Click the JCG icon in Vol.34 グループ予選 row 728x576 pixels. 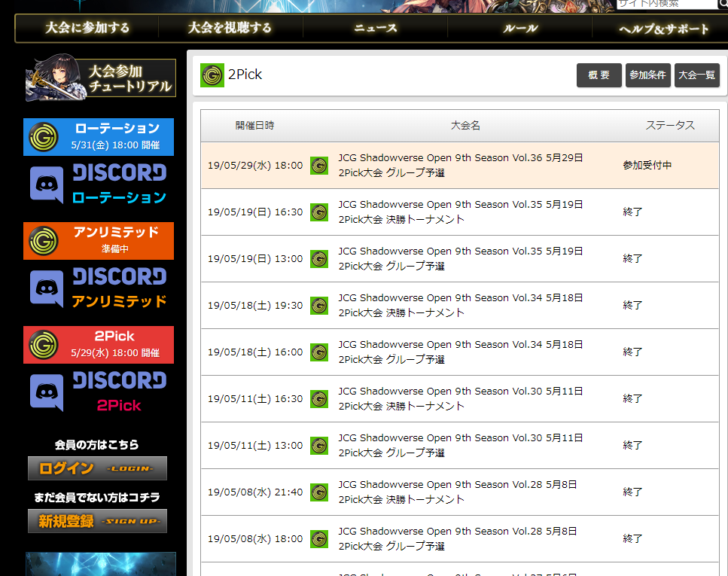(x=319, y=352)
